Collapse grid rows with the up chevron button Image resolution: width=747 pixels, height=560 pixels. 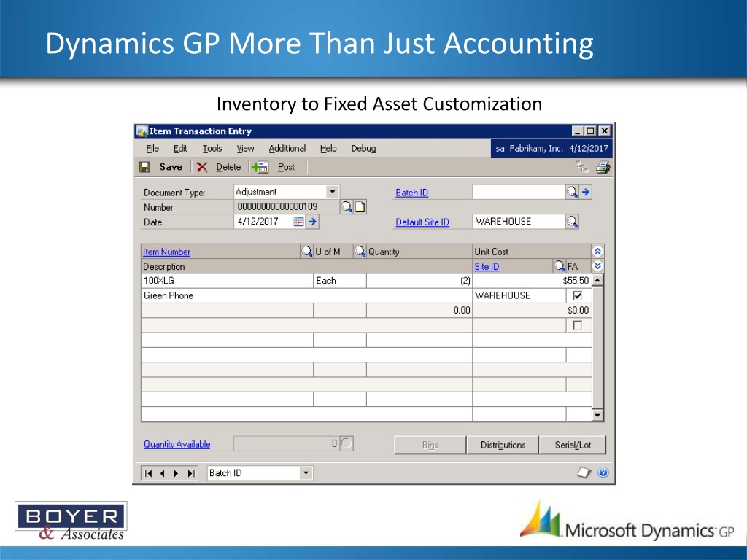[x=597, y=251]
